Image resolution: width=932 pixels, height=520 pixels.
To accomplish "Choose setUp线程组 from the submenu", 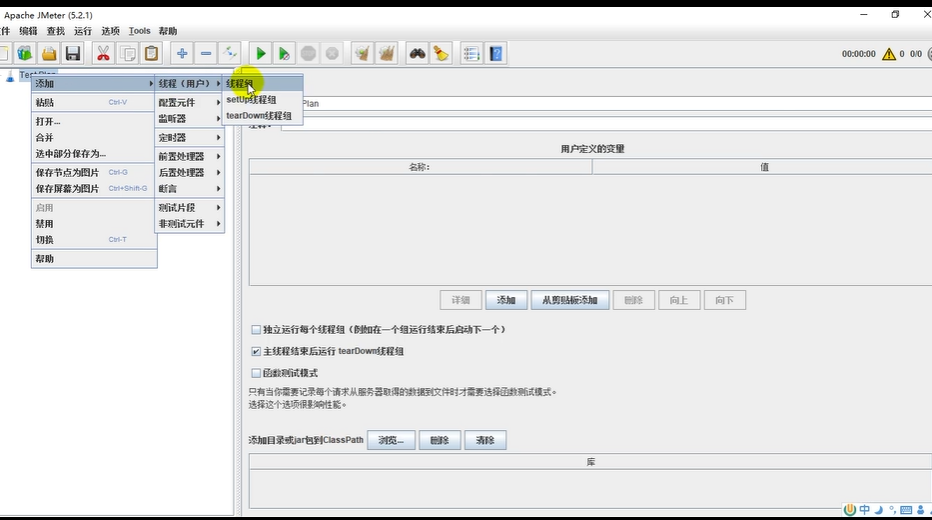I will [263, 99].
